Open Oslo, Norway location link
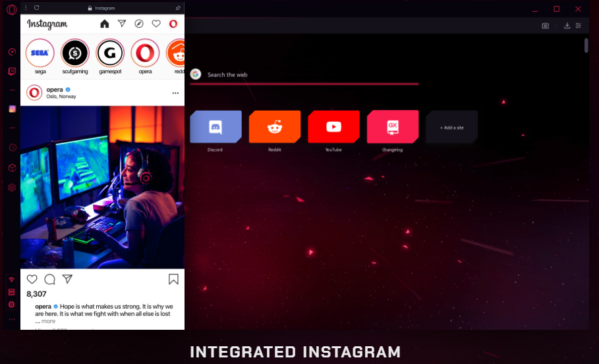 click(x=61, y=97)
